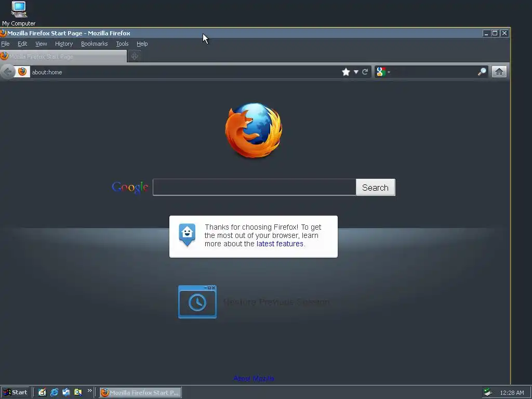Open the History menu
The height and width of the screenshot is (399, 532).
[64, 44]
